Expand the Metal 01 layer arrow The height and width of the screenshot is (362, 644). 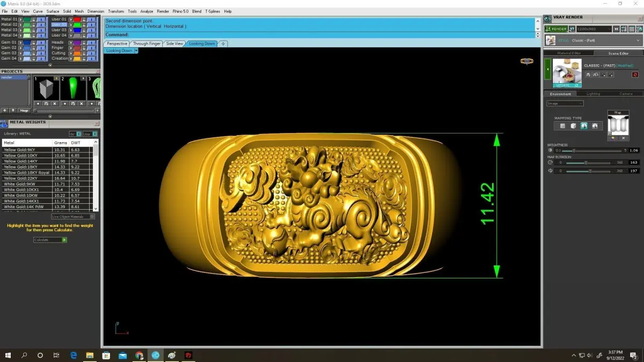point(20,19)
